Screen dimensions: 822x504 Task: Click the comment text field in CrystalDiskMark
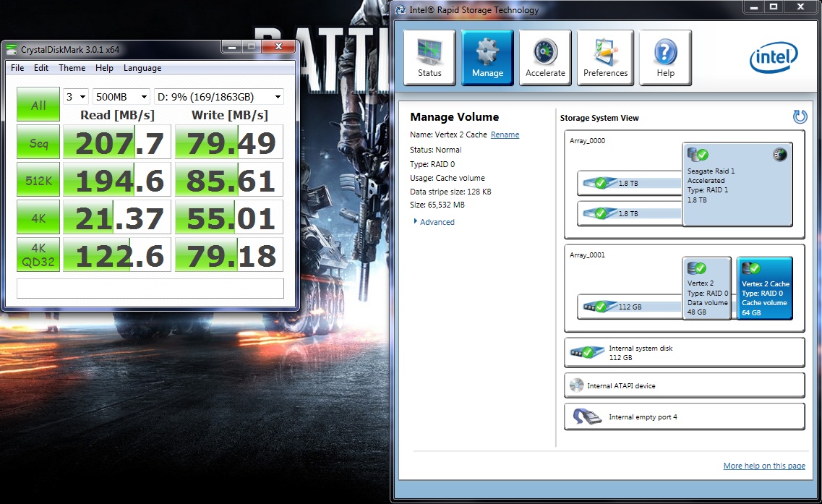150,289
